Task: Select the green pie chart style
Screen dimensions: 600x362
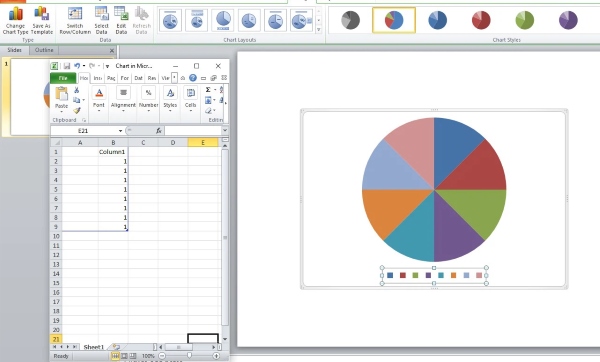Action: [525, 20]
